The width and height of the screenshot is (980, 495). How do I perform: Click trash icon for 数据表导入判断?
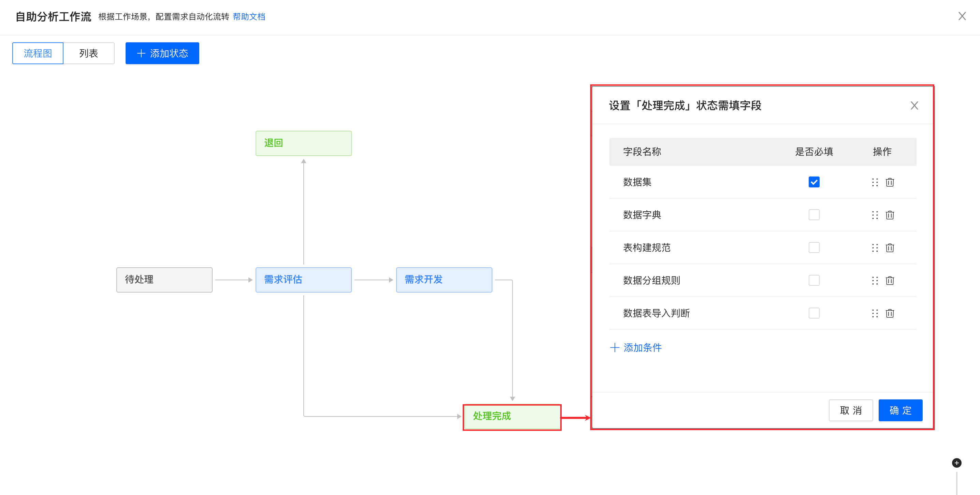890,313
